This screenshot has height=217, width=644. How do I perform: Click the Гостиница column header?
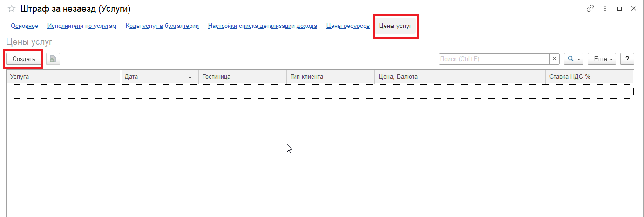(243, 76)
